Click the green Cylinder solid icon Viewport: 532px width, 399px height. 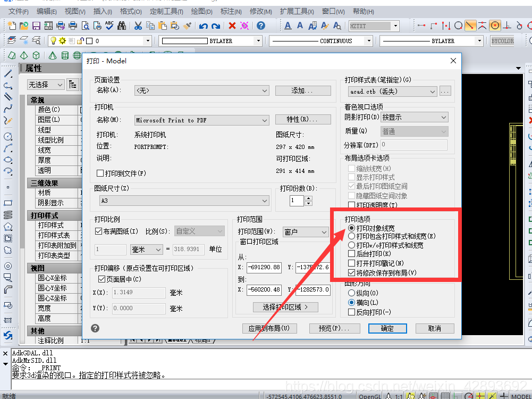(x=65, y=55)
